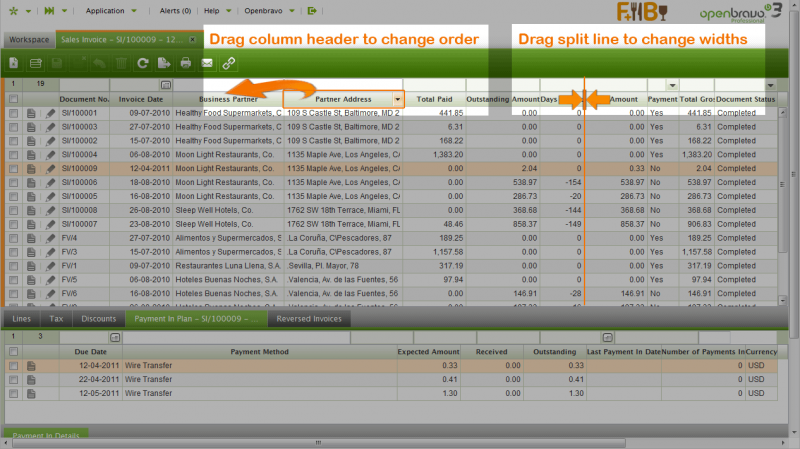The image size is (800, 449).
Task: Click the email envelope toolbar icon
Action: (x=207, y=63)
